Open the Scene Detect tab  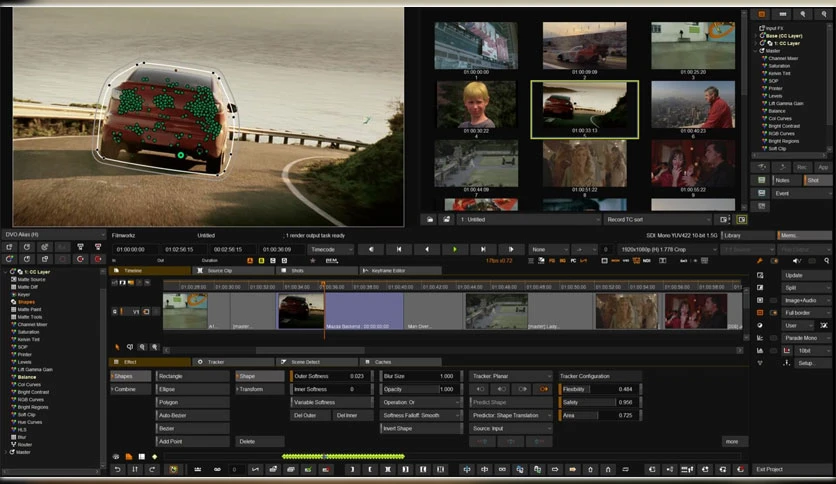point(317,362)
